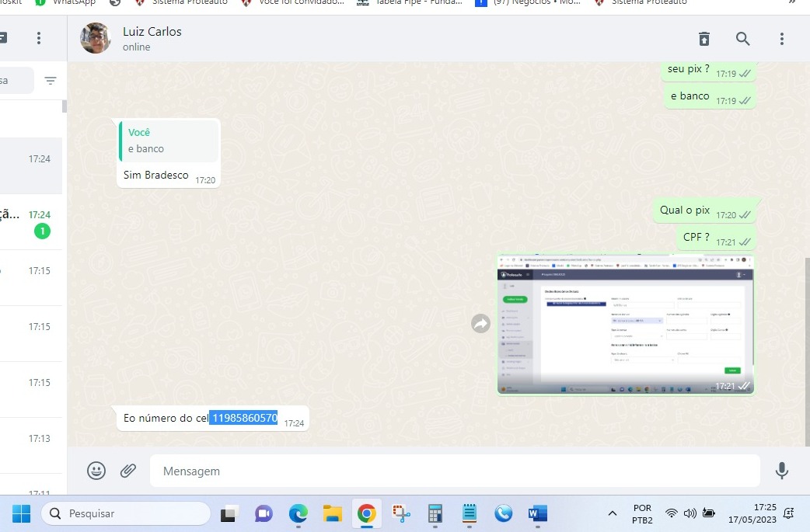Open Luiz Carlos profile picture
The width and height of the screenshot is (810, 532).
coord(96,38)
